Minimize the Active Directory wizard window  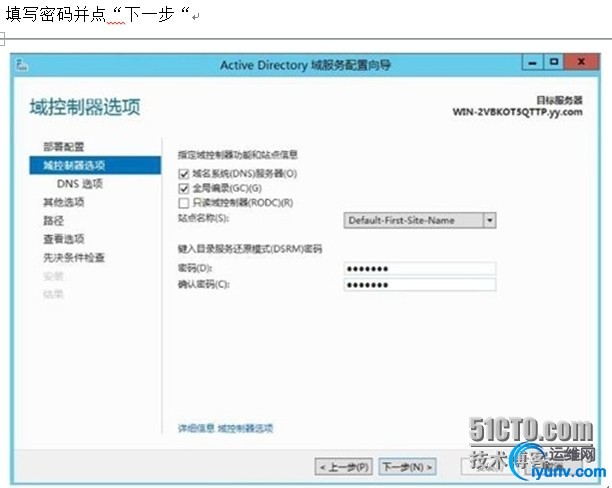click(532, 62)
